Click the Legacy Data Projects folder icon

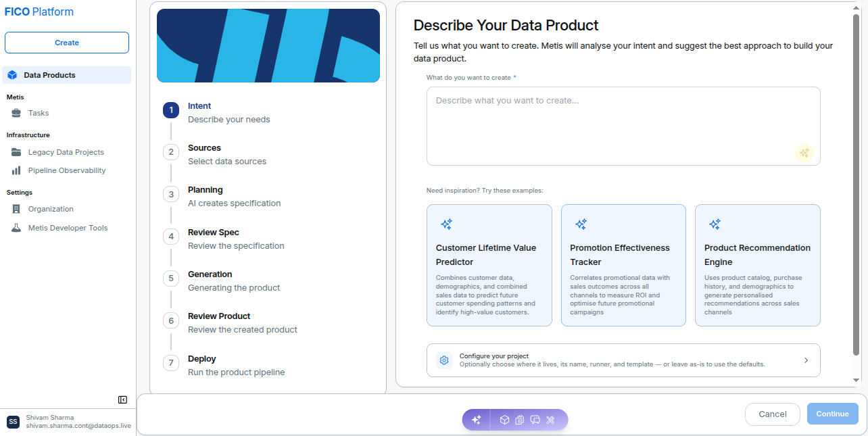[x=16, y=152]
